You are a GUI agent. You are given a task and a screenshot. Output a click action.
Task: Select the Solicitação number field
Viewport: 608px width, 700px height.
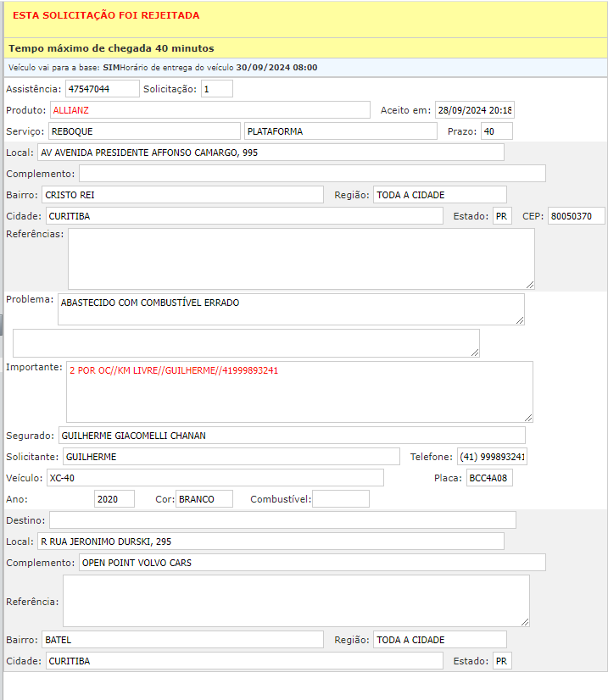pyautogui.click(x=216, y=89)
